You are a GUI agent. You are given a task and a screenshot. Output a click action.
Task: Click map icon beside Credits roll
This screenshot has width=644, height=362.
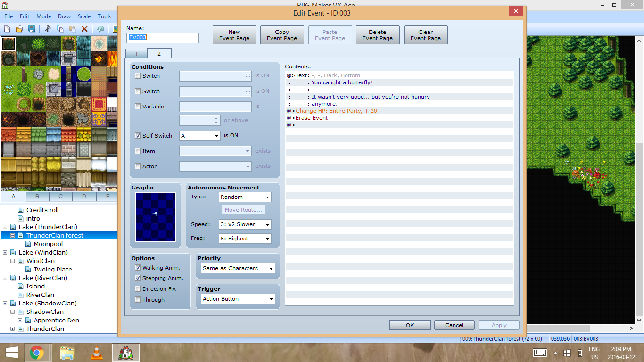click(21, 210)
